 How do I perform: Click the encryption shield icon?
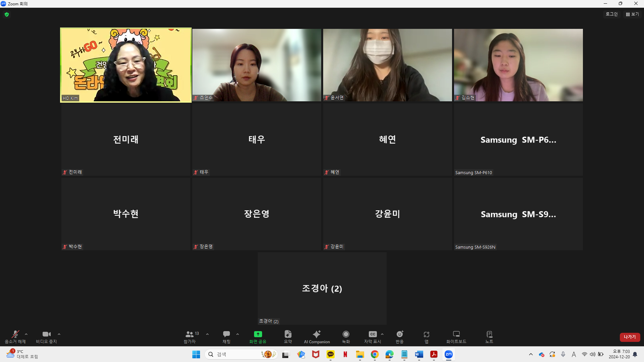[7, 14]
